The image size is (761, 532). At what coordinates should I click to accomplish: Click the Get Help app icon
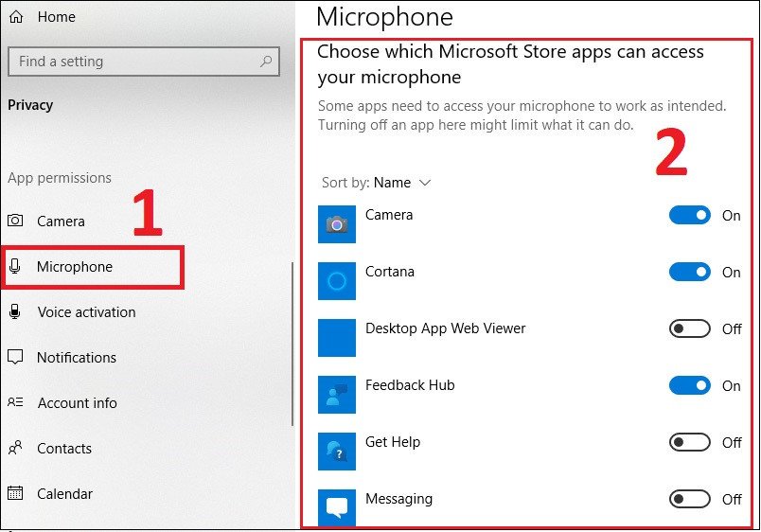[337, 452]
